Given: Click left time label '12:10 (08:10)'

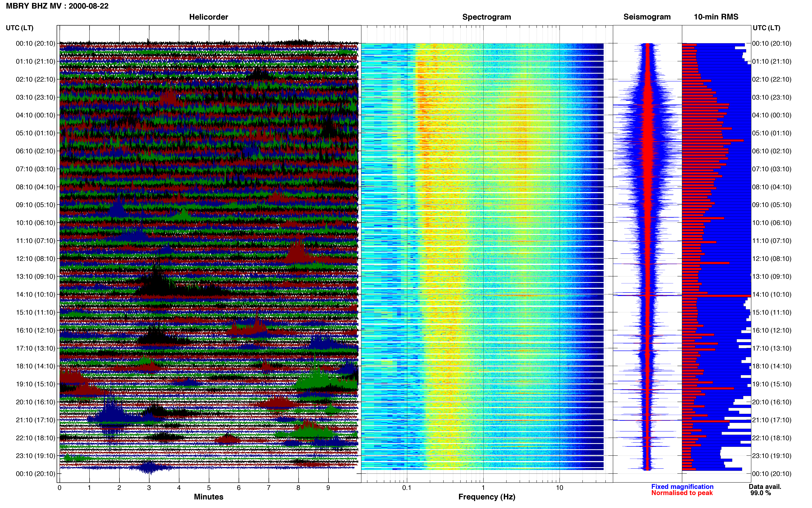Looking at the screenshot, I should point(36,259).
